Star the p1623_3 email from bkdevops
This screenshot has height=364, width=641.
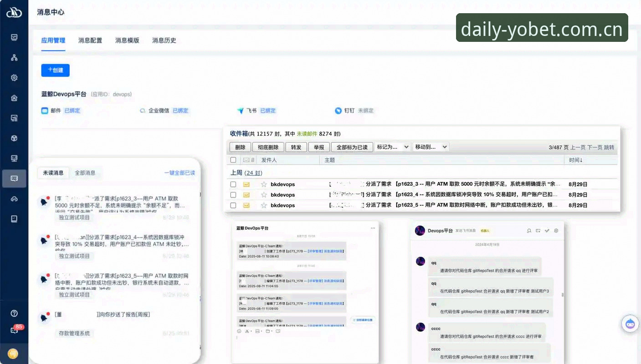[x=264, y=184]
